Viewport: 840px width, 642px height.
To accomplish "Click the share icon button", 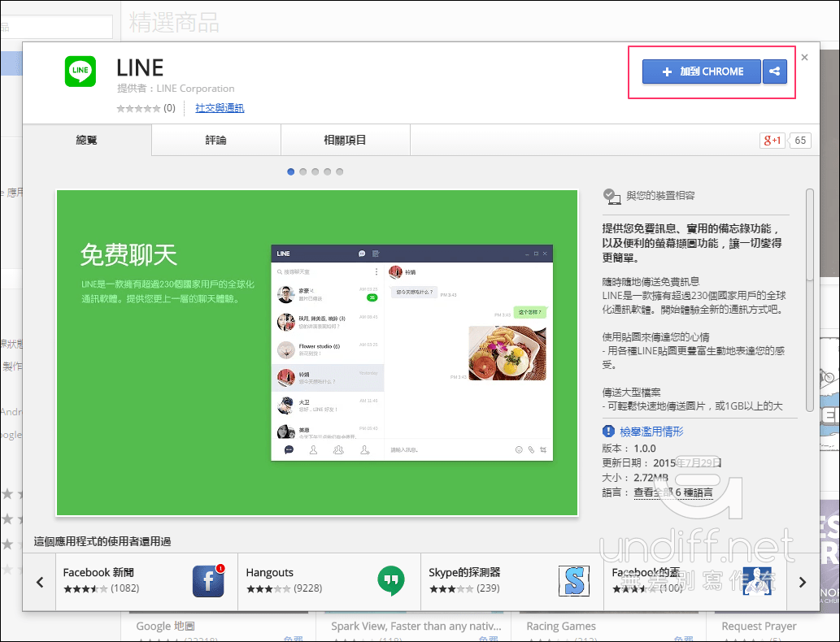I will click(x=775, y=72).
